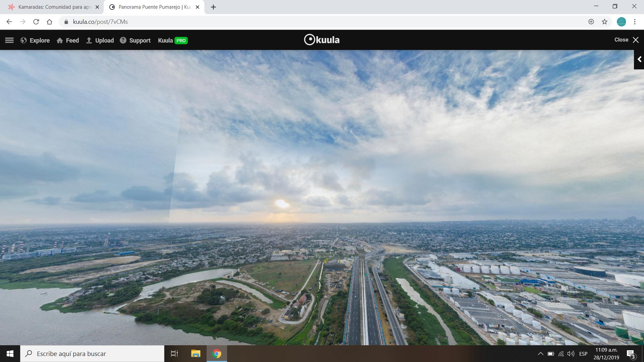Viewport: 644px width, 362px height.
Task: Open a new Chrome tab
Action: click(213, 7)
